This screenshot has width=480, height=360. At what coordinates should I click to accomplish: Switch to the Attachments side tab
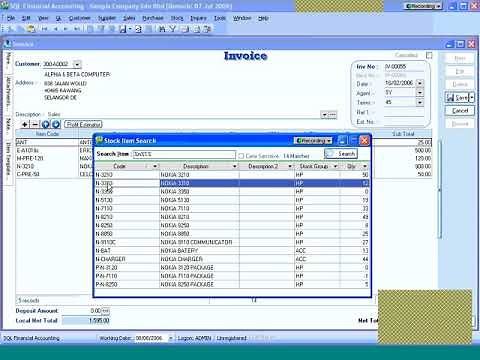point(9,94)
